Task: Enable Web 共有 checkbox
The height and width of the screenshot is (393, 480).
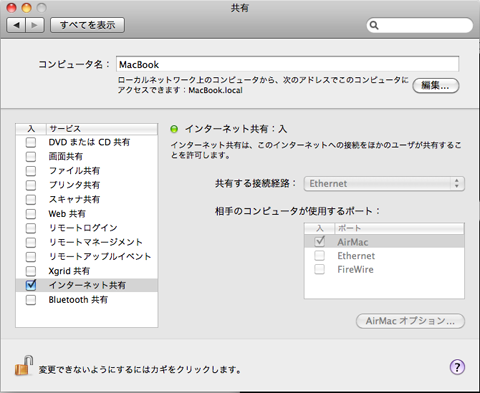Action: (x=31, y=214)
